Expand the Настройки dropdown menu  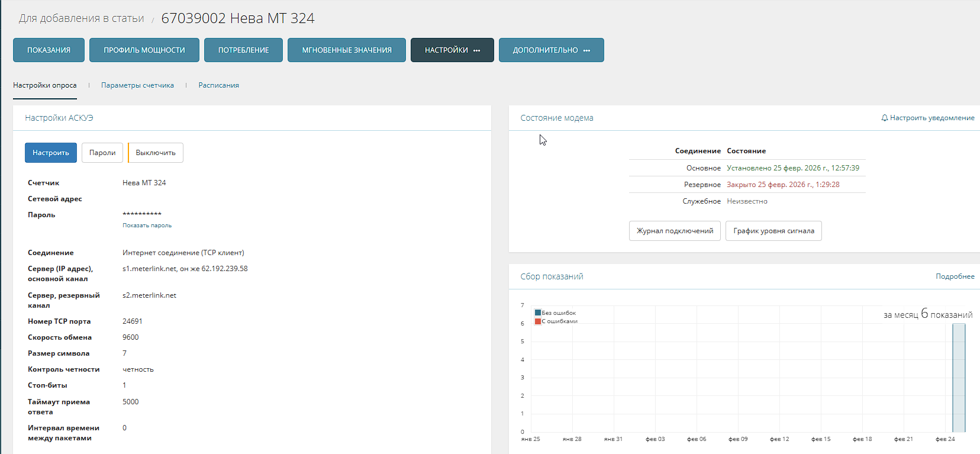point(452,50)
